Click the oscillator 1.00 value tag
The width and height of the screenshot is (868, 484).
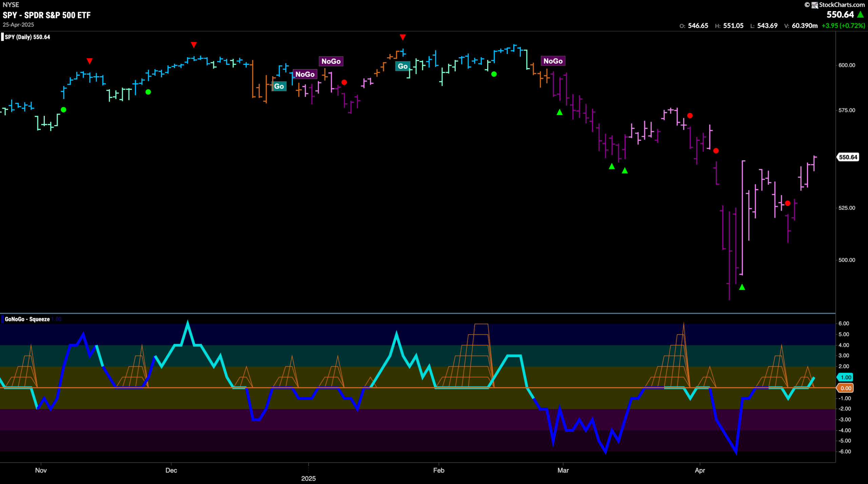tap(846, 377)
